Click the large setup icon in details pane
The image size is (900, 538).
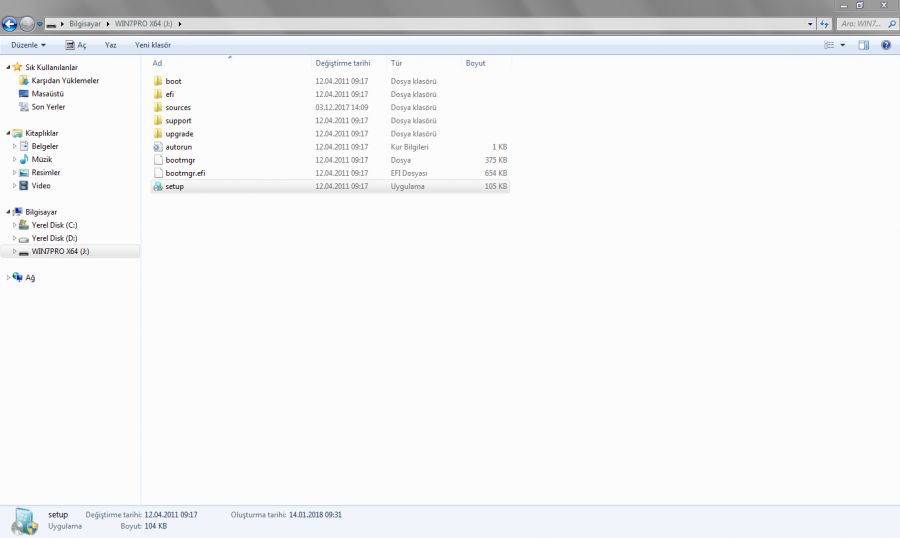pyautogui.click(x=24, y=521)
